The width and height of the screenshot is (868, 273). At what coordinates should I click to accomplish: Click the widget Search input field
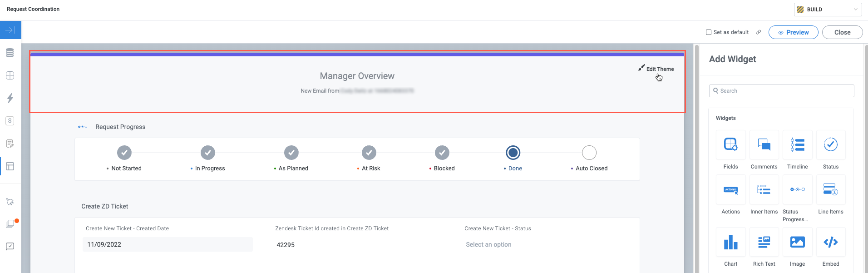point(781,91)
